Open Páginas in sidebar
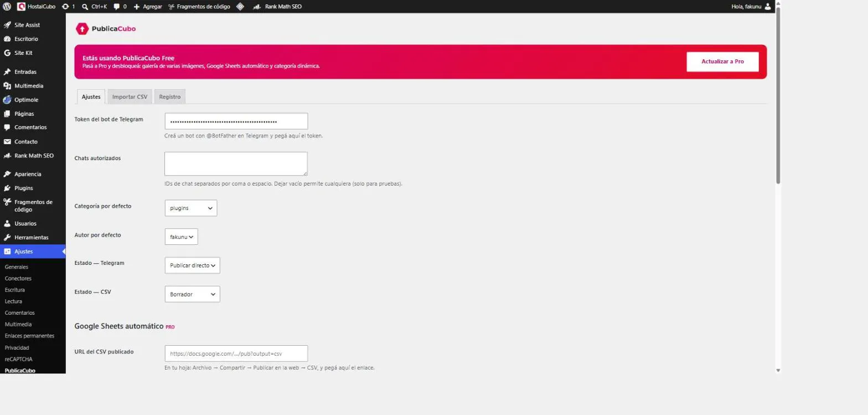 point(33,114)
